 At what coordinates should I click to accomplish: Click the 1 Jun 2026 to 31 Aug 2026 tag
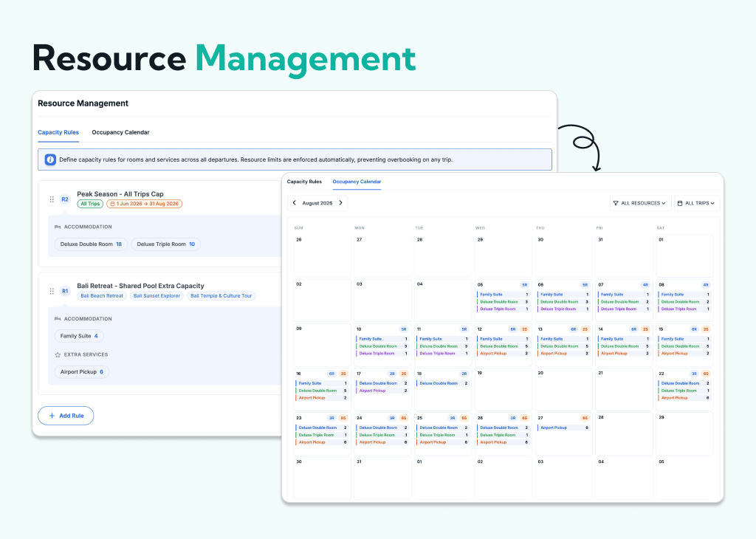click(x=144, y=204)
